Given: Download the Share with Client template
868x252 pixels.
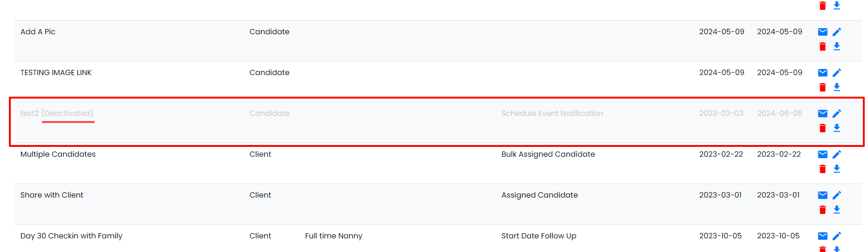Looking at the screenshot, I should click(837, 210).
